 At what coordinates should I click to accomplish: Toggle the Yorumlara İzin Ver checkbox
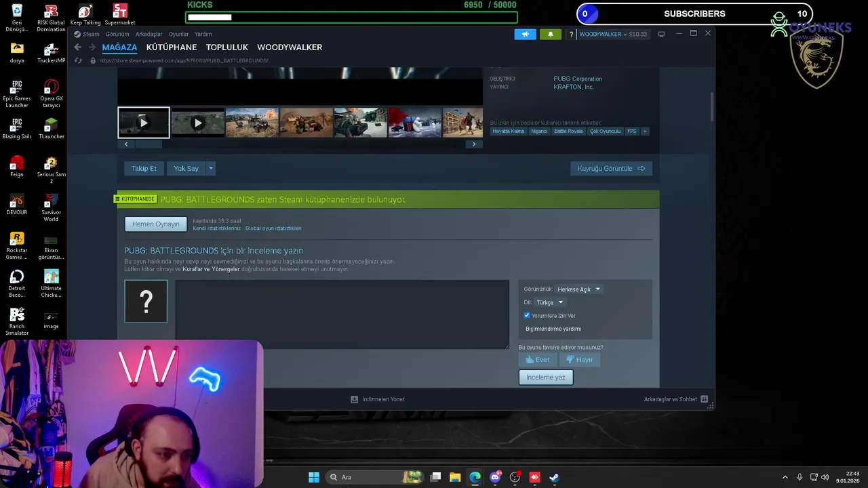(x=527, y=315)
